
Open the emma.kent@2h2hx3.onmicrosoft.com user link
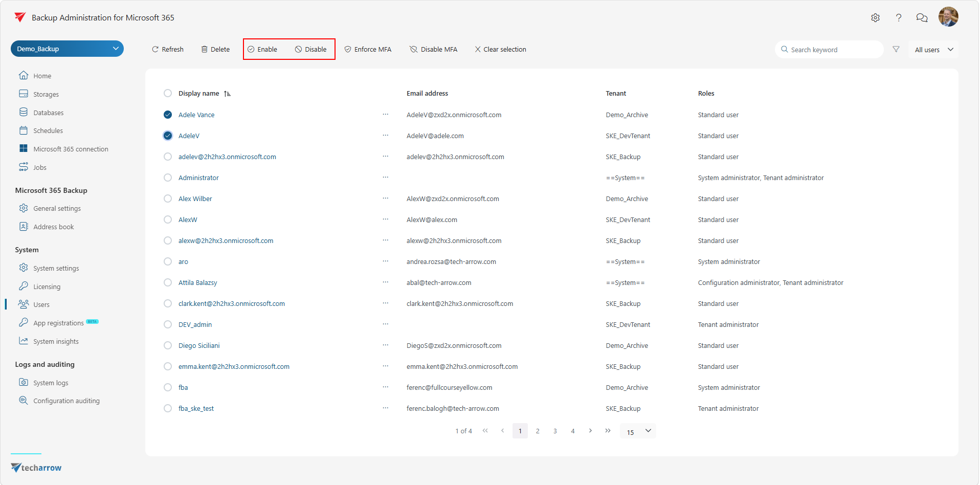234,366
